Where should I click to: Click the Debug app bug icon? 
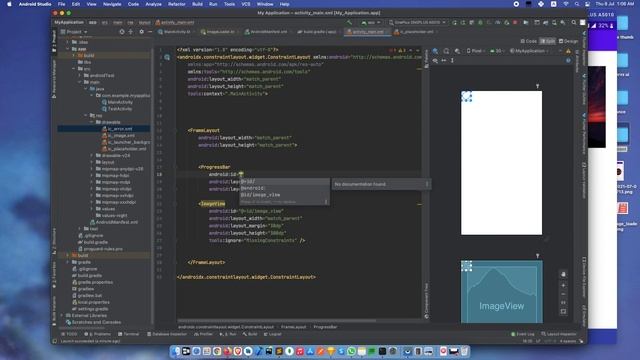click(x=480, y=22)
